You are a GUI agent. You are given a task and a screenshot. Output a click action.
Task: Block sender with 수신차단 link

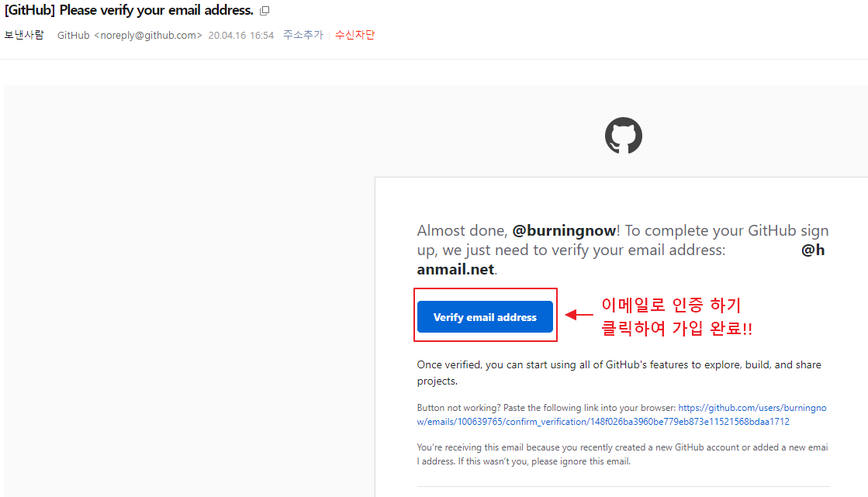pos(354,35)
